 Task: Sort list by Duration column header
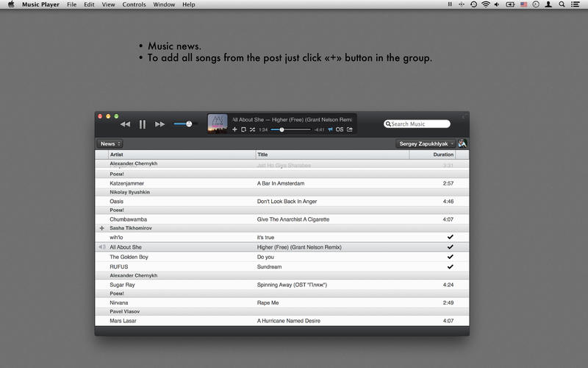(x=432, y=155)
